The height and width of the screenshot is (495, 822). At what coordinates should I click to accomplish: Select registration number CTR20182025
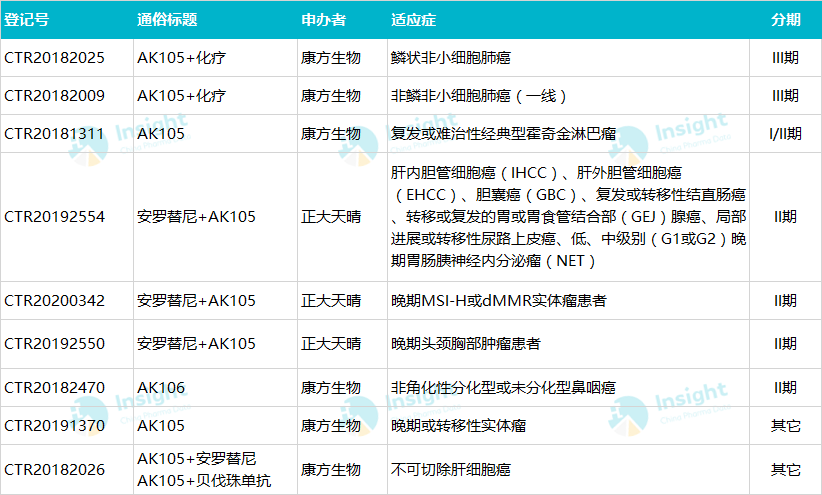pos(55,58)
